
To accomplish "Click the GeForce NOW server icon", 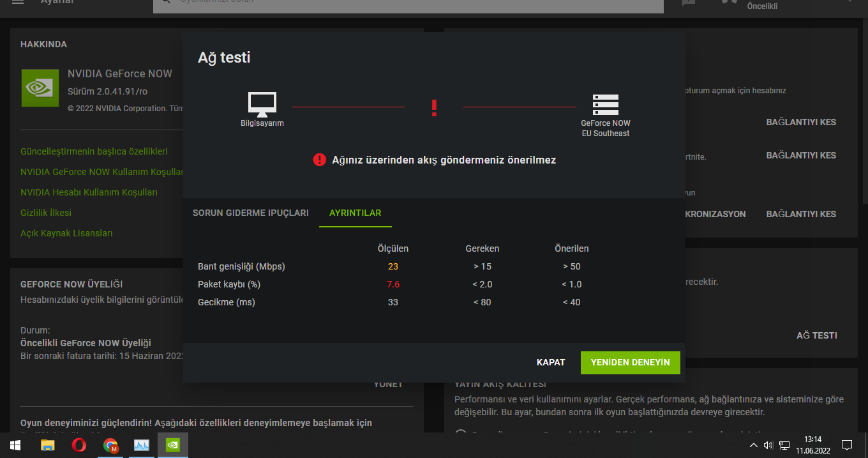I will point(606,105).
